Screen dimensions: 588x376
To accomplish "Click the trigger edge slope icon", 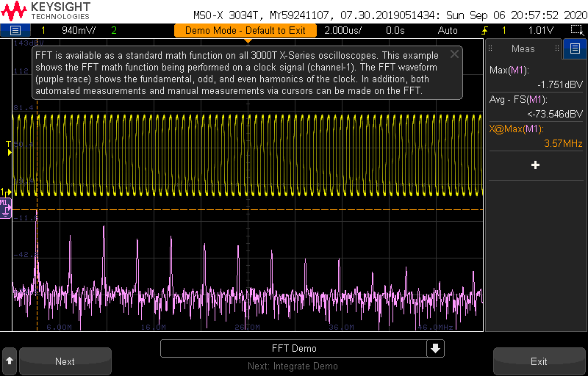I will coord(485,30).
